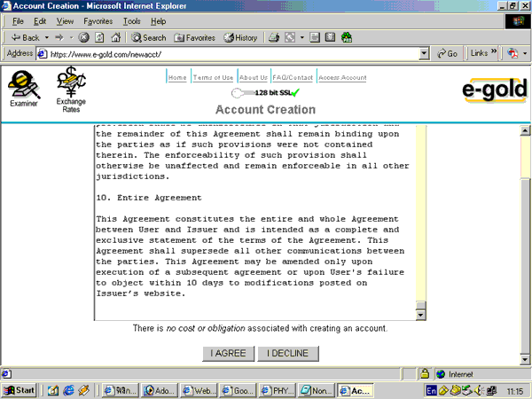Screen dimensions: 532x399
Task: Click the third quick launch icon
Action: (x=84, y=390)
